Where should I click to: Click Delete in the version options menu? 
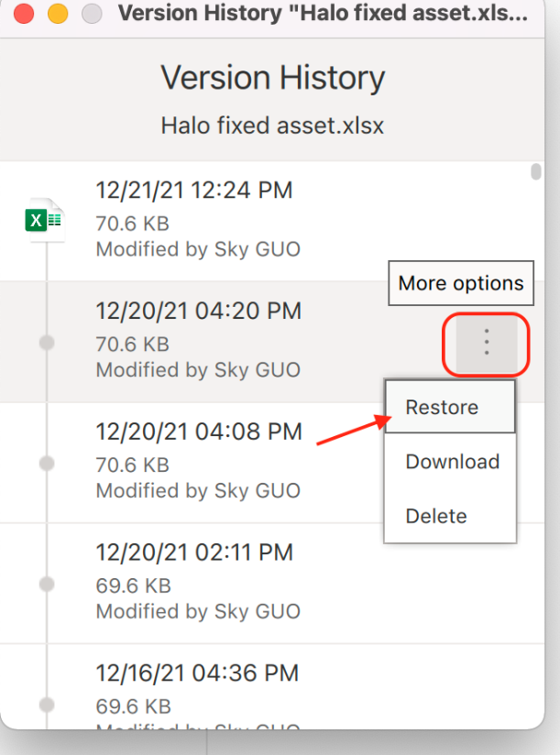point(436,516)
